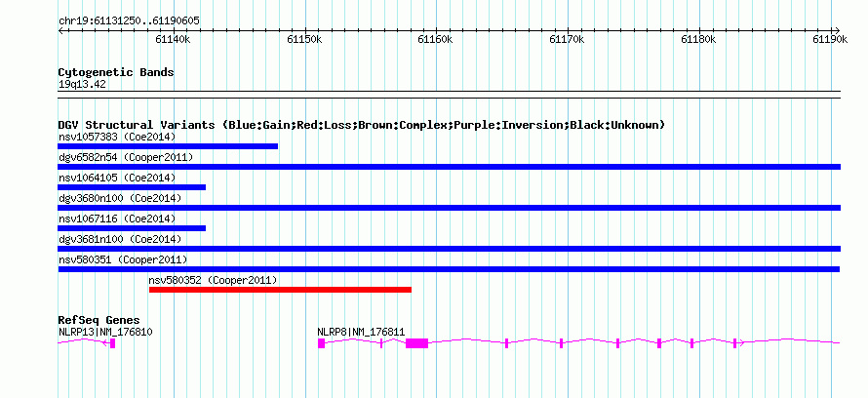Image resolution: width=868 pixels, height=398 pixels.
Task: Click the 61160k ruler tick label
Action: [436, 40]
